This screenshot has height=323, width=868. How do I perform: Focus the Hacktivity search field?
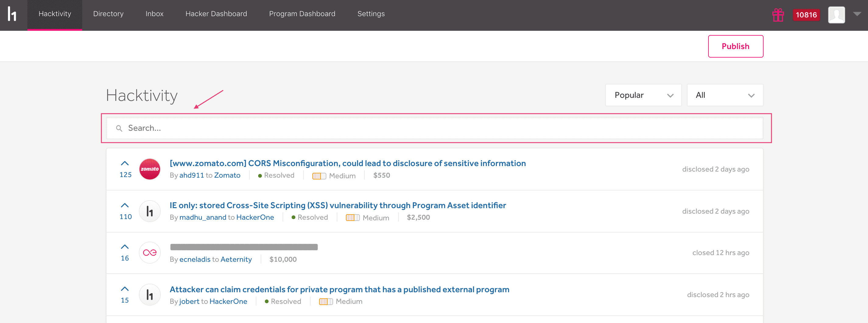[x=438, y=128]
